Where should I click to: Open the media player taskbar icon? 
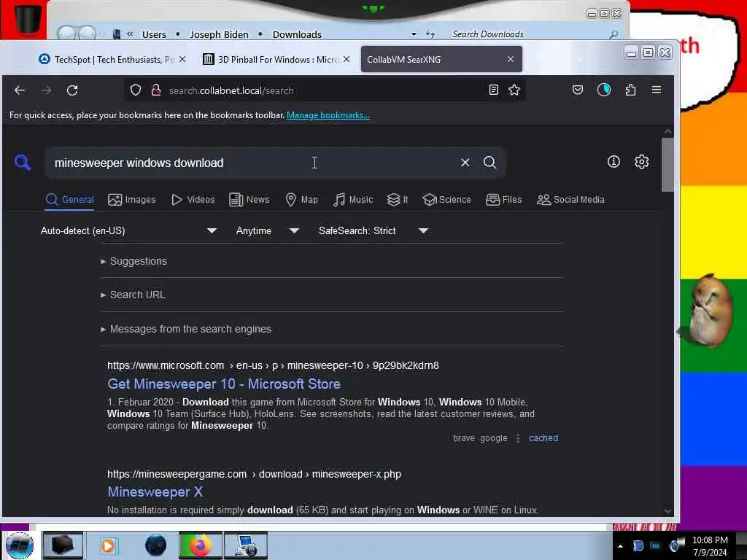coord(108,545)
